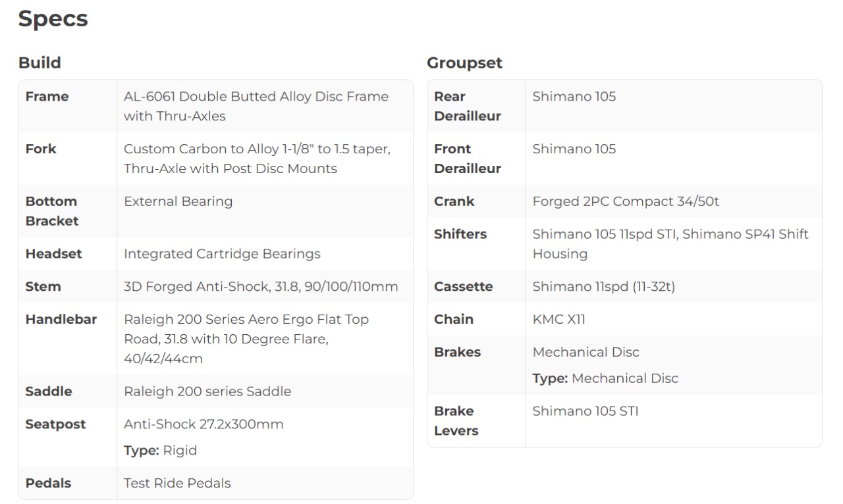Click the Fork row label
843x504 pixels.
pos(41,149)
